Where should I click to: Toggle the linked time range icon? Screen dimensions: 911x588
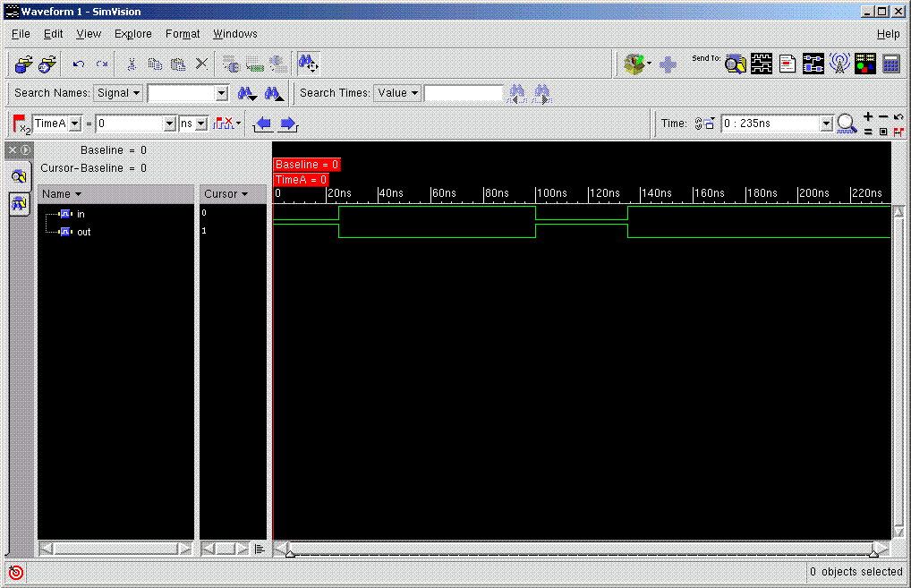[x=704, y=124]
